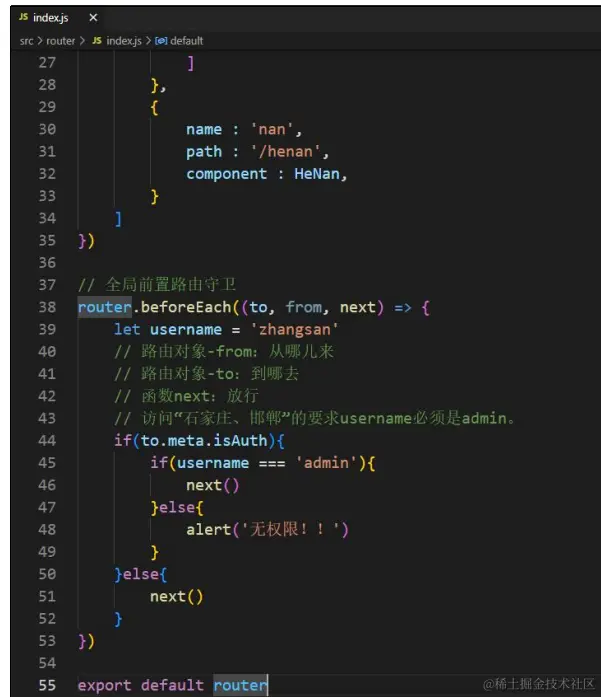This screenshot has height=697, width=601.
Task: Click to.meta.isAuth condition on line 44
Action: tap(204, 441)
